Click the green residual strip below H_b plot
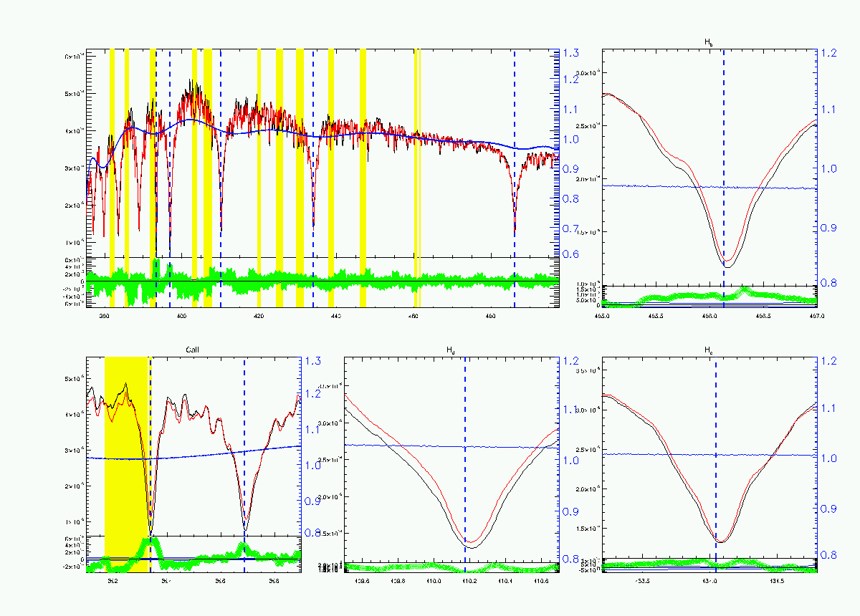The image size is (860, 616). pos(709,297)
